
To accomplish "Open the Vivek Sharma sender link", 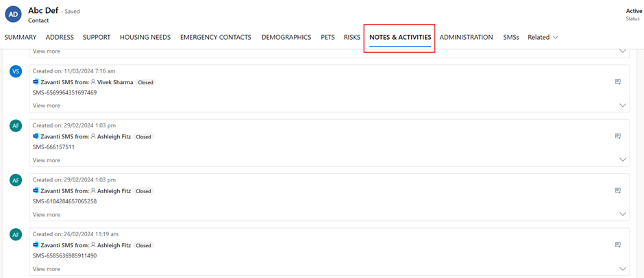I will (x=115, y=82).
